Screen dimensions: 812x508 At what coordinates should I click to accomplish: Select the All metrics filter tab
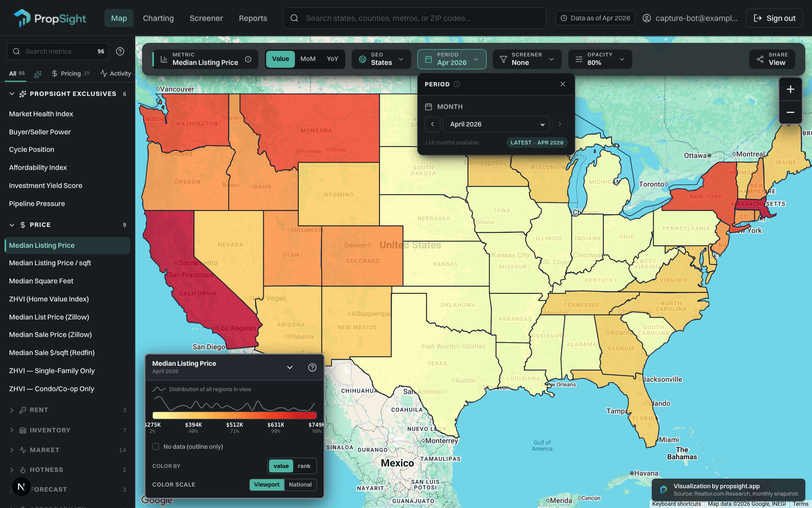[x=17, y=74]
